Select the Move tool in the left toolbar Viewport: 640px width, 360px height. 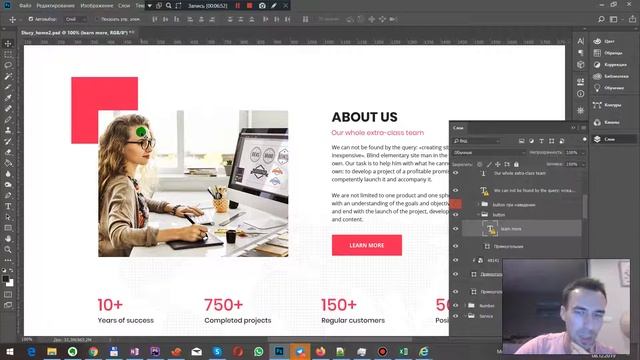[8, 43]
